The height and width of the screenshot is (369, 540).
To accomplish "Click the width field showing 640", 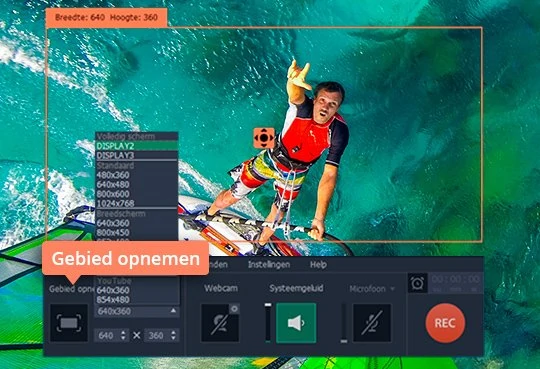I will tap(107, 335).
